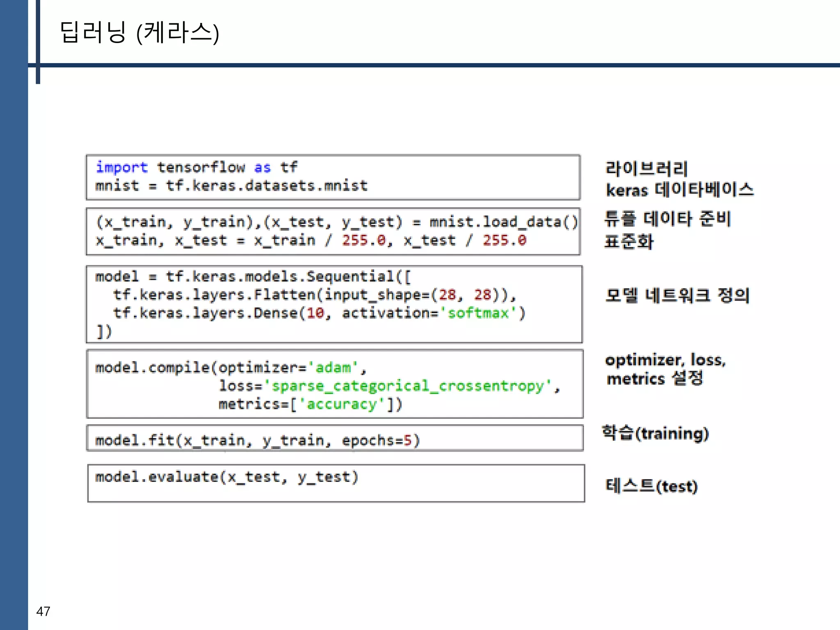Click 'mnist = tf.keras.datasets.mnist' code line
The image size is (840, 630).
[231, 186]
